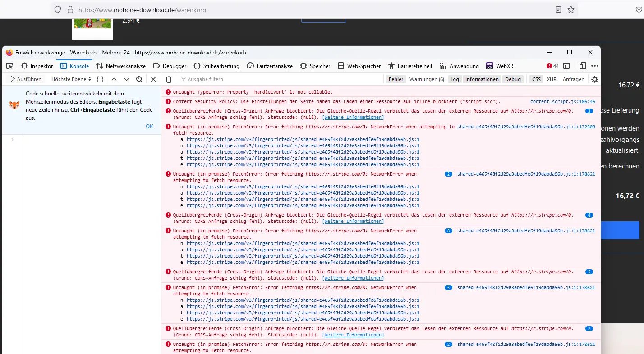Click the blue checkout button on cart page

(620, 230)
